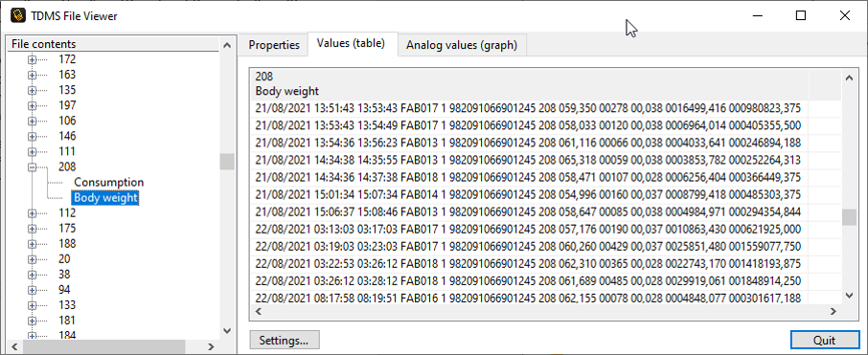This screenshot has width=868, height=355.
Task: Open the Analog values (graph) tab
Action: [x=462, y=45]
